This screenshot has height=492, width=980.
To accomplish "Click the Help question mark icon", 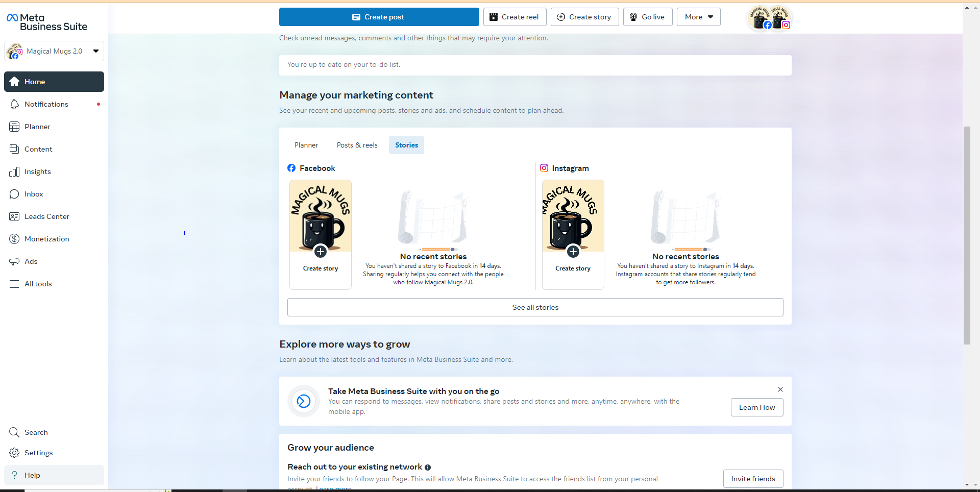I will point(14,475).
